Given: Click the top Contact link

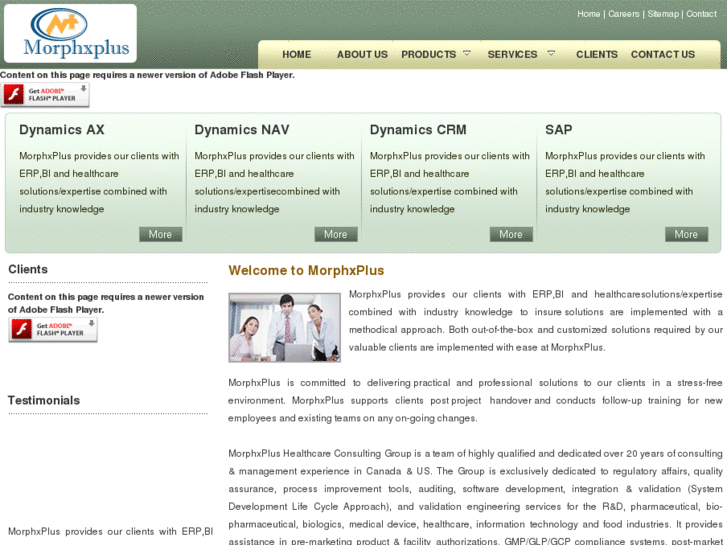Looking at the screenshot, I should (x=701, y=14).
